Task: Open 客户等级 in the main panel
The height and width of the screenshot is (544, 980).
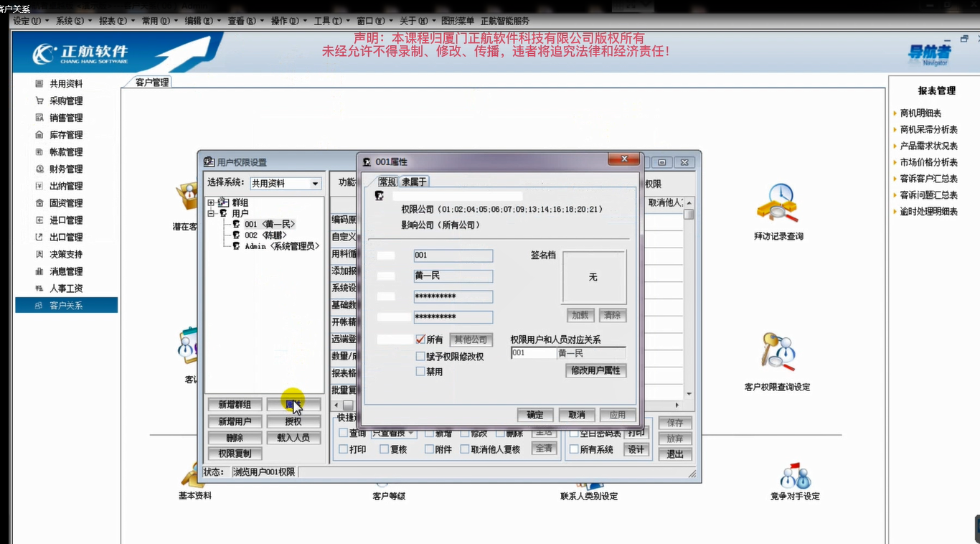Action: tap(390, 496)
